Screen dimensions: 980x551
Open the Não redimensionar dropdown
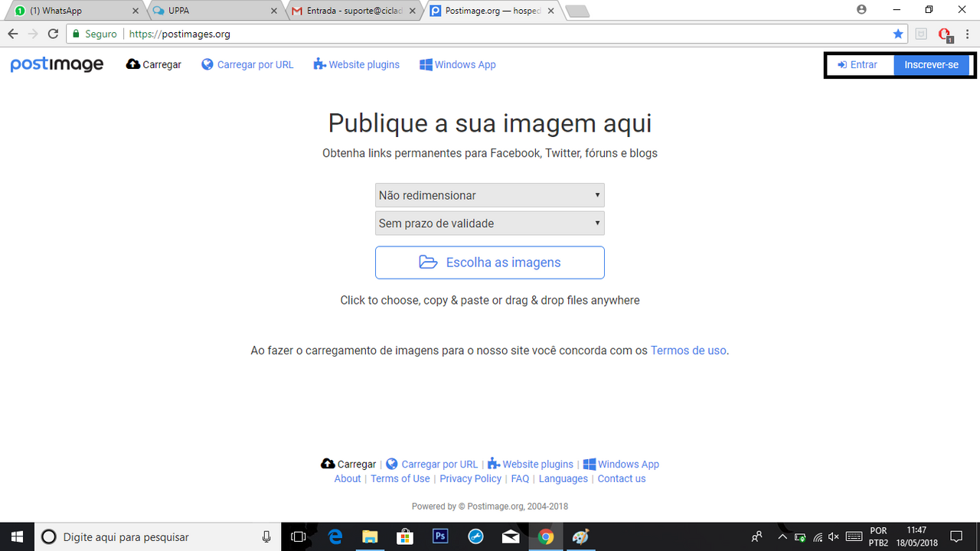tap(490, 195)
